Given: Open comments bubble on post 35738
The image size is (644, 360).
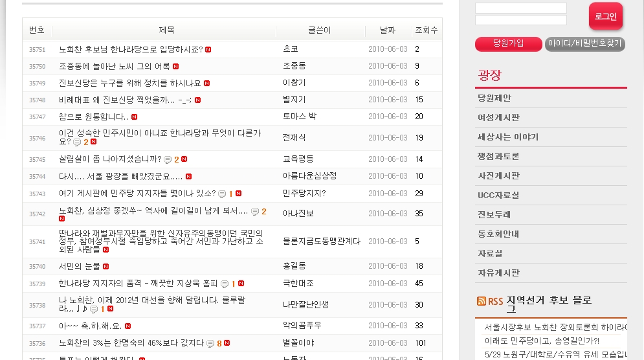Looking at the screenshot, I should [x=94, y=309].
